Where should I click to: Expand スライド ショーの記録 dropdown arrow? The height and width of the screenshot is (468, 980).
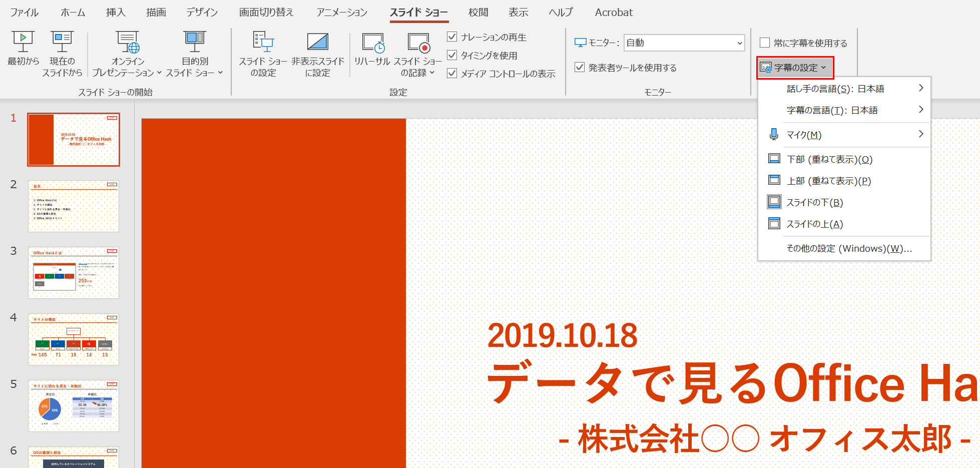(432, 73)
